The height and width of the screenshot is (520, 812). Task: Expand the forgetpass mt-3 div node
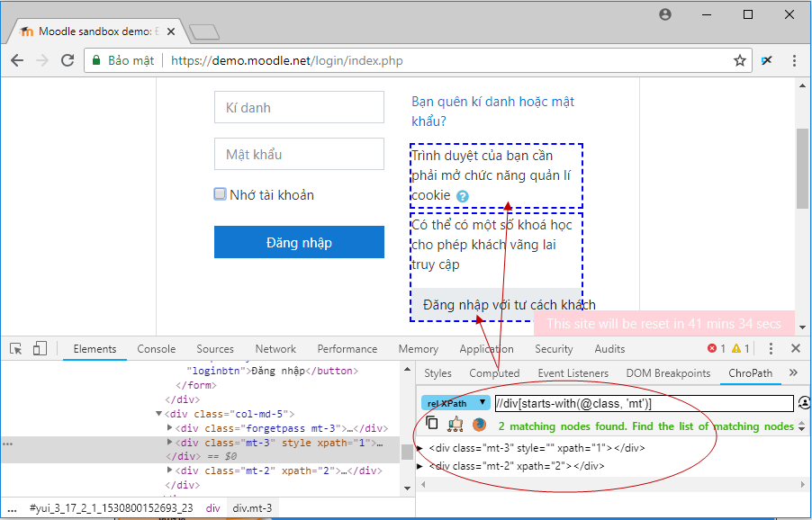[x=170, y=428]
